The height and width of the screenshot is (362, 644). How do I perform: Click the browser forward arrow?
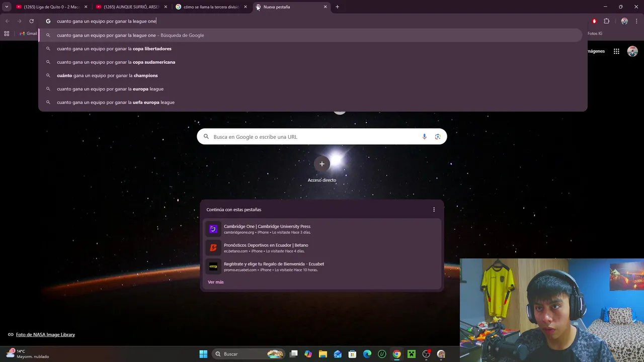19,21
